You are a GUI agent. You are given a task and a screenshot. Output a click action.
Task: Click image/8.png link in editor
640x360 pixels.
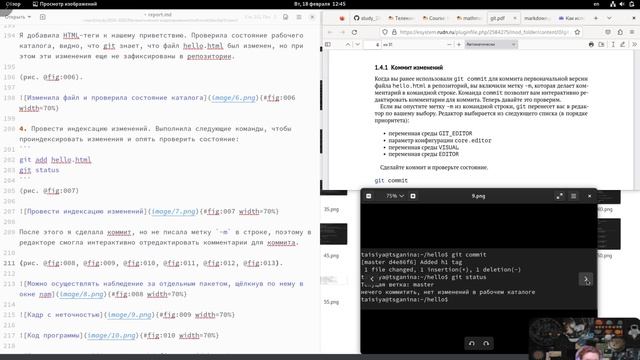[x=82, y=294]
